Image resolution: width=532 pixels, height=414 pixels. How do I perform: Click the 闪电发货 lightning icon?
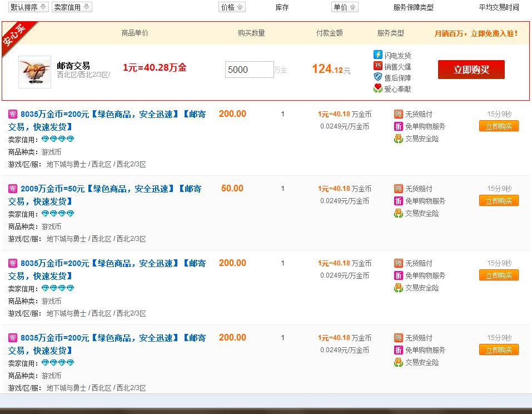pos(379,54)
